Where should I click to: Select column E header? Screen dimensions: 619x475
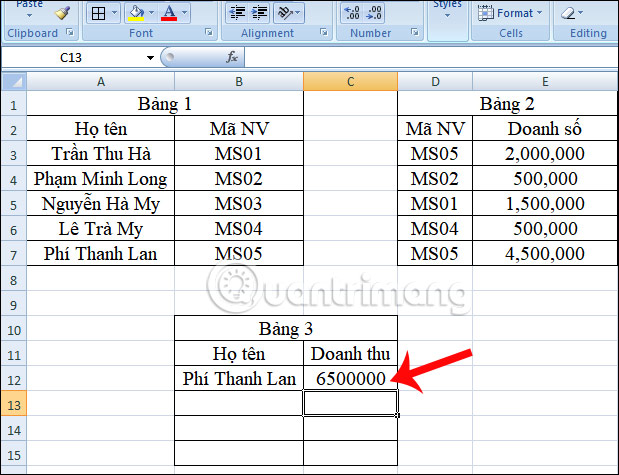click(x=545, y=82)
